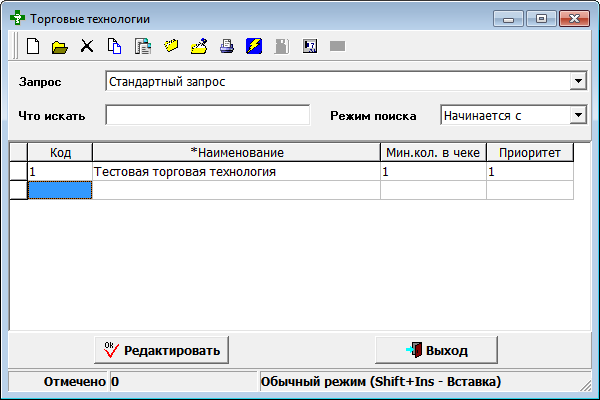Select Код cell of Тестовая торговая технология row
The image size is (600, 400).
coord(60,171)
